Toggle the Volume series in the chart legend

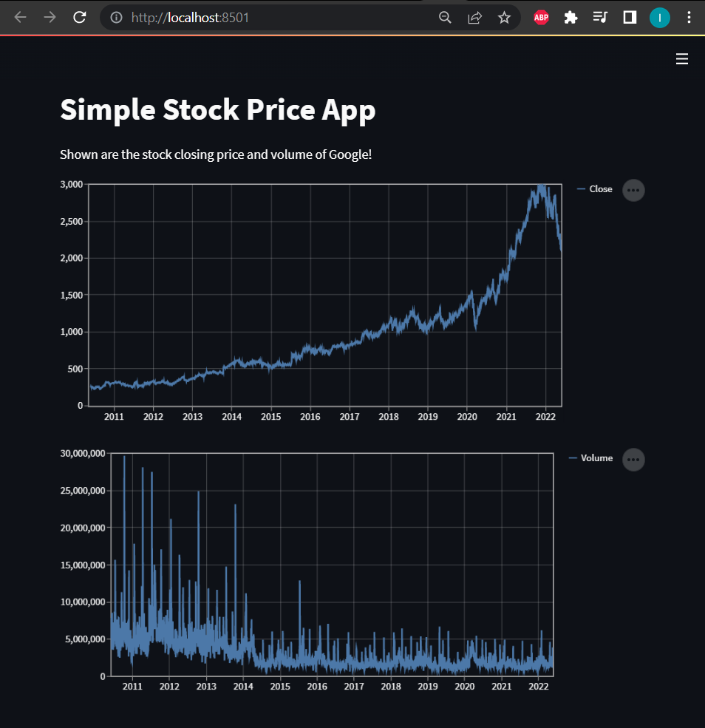tap(597, 458)
